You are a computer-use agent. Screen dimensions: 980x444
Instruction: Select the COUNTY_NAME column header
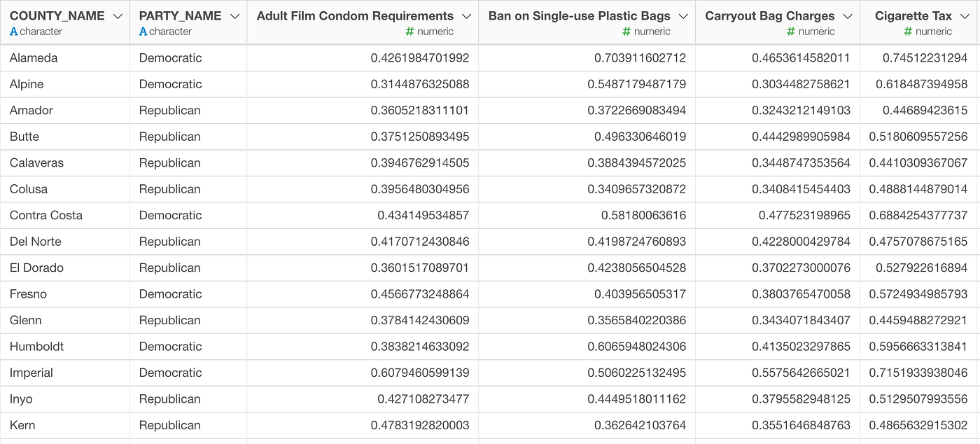point(57,16)
